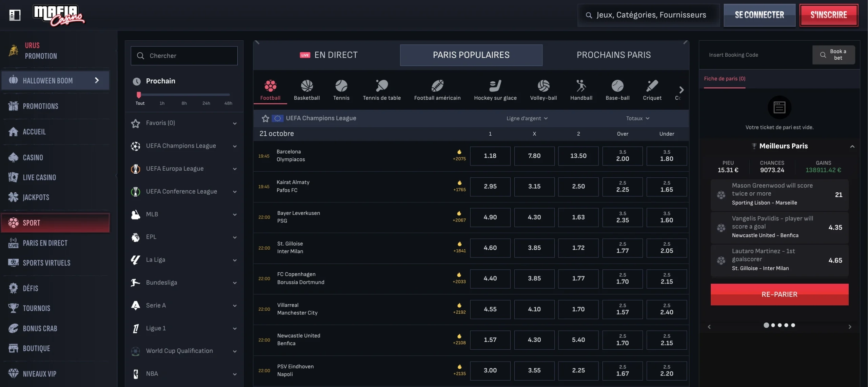Viewport: 868px width, 387px height.
Task: Click the Défis sidebar icon
Action: [x=13, y=288]
